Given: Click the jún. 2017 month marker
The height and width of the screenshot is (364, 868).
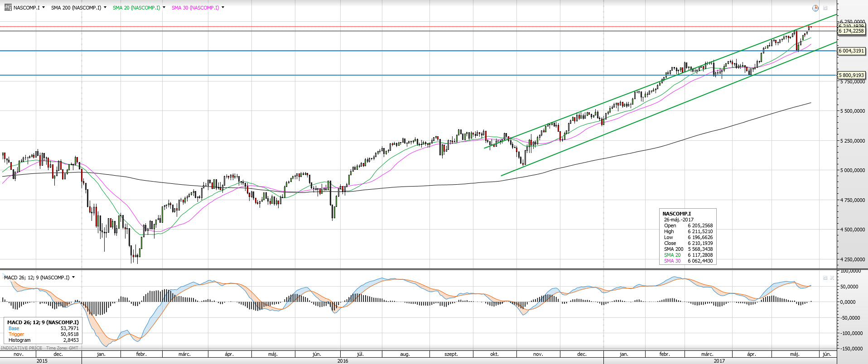Looking at the screenshot, I should (x=827, y=354).
